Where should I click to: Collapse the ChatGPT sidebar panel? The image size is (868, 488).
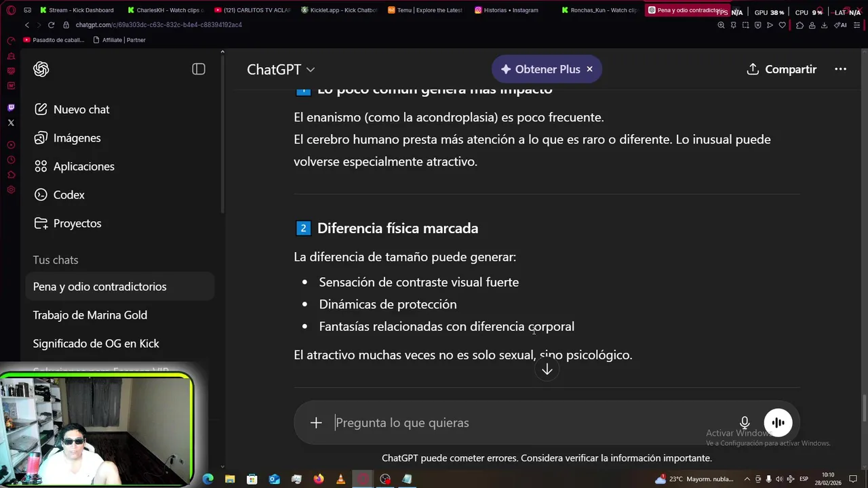[x=199, y=69]
